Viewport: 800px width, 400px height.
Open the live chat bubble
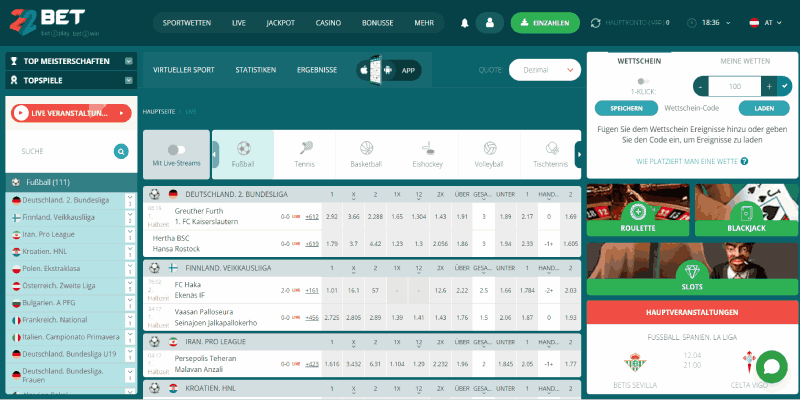pos(771,366)
